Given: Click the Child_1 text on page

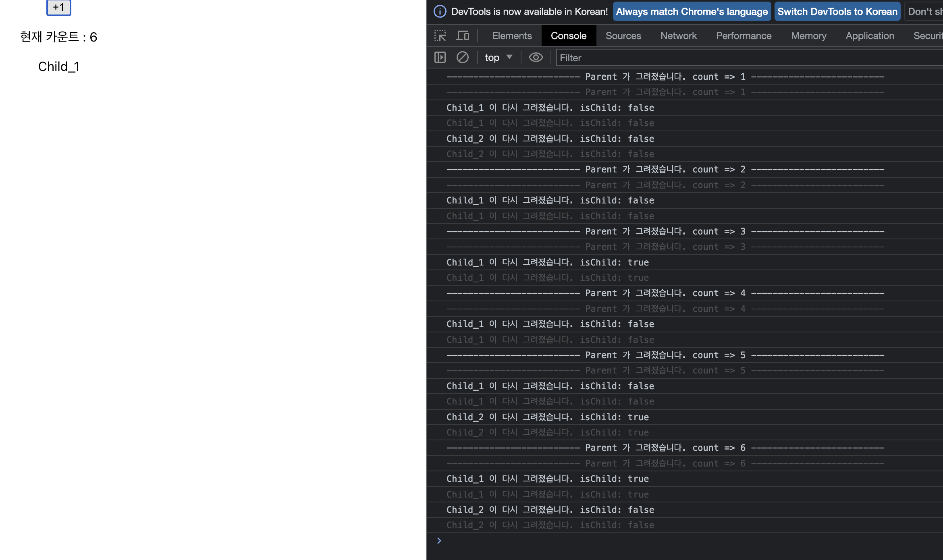Looking at the screenshot, I should point(58,66).
